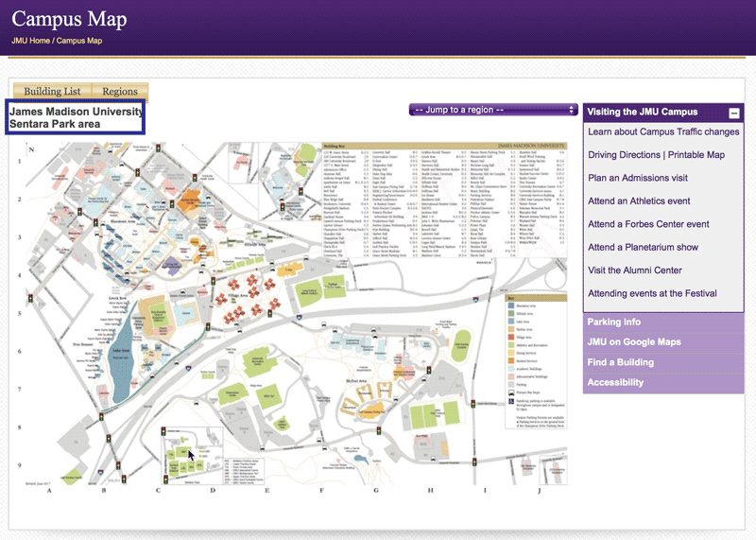Open Attend a Planetarium show link

(x=643, y=248)
